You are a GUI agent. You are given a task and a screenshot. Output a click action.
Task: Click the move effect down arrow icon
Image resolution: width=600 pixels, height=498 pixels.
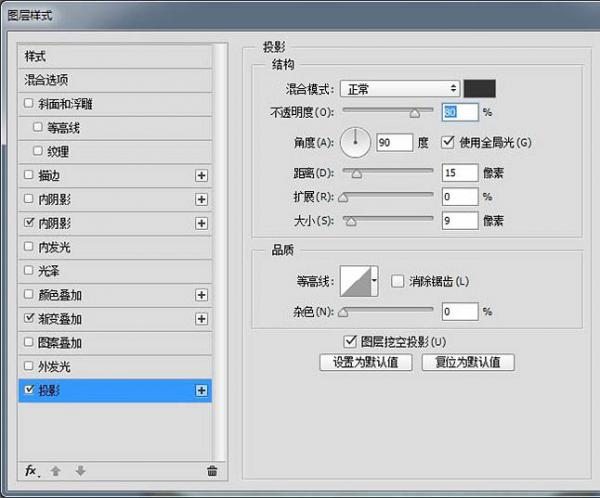(80, 471)
